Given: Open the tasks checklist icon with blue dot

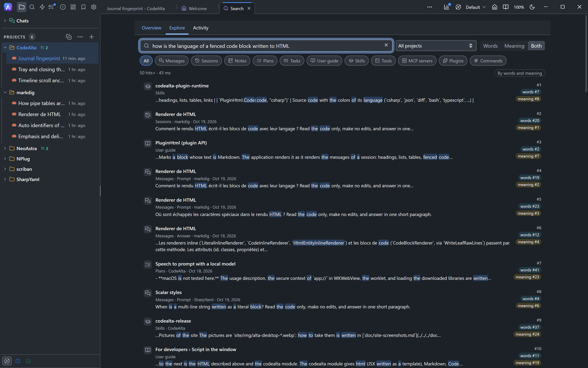Looking at the screenshot, I should click(52, 7).
